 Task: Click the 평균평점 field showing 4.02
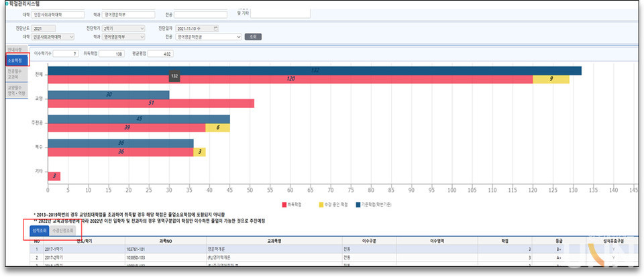160,53
